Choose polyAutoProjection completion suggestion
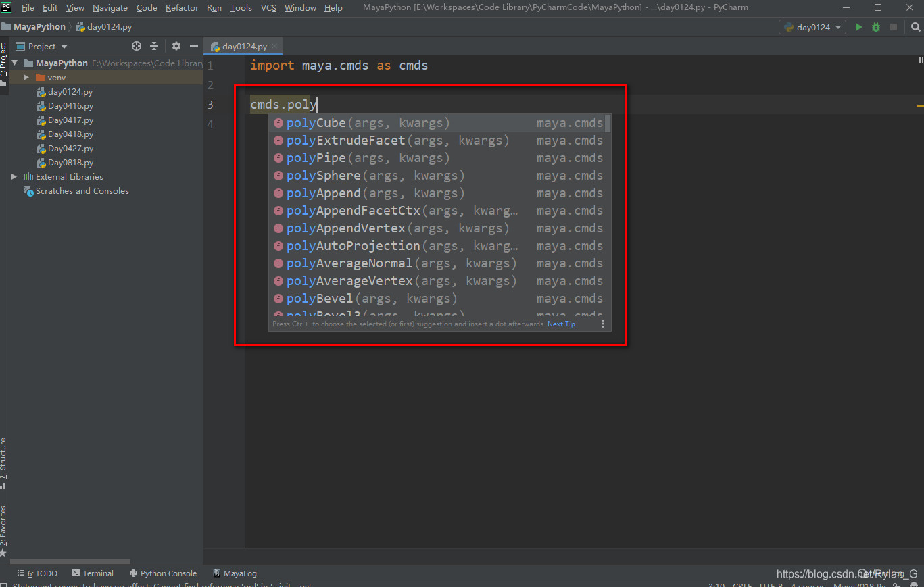Viewport: 924px width, 587px height. tap(438, 246)
